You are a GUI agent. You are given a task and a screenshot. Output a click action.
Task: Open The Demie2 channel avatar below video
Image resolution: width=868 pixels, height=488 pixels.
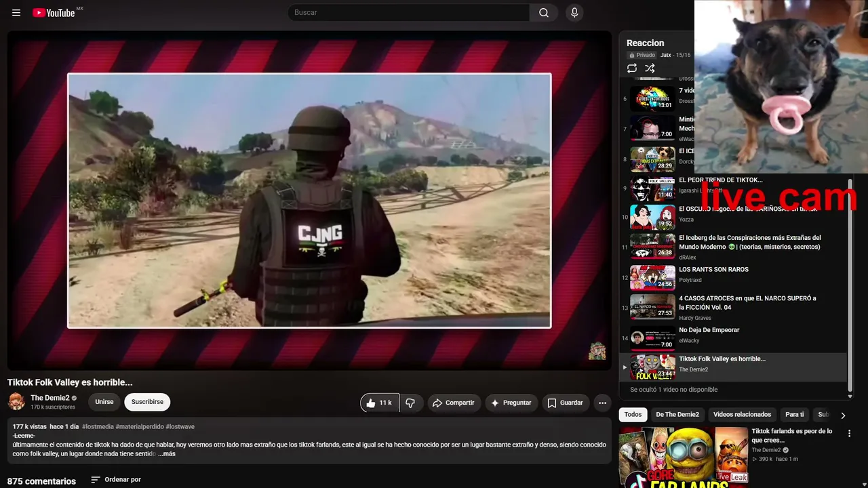16,401
